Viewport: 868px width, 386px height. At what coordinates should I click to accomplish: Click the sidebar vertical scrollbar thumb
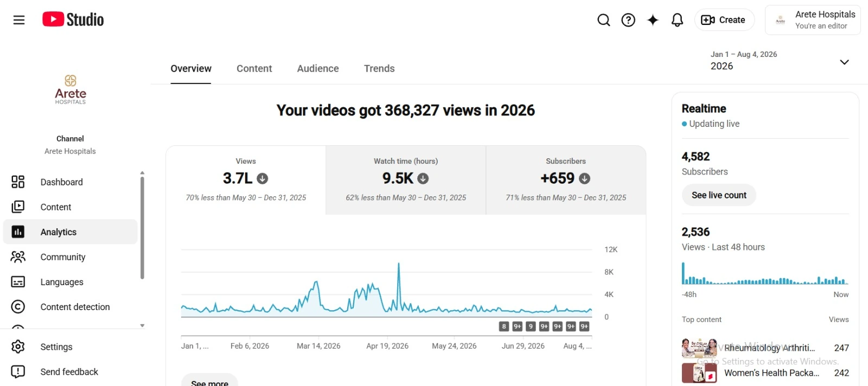point(142,228)
